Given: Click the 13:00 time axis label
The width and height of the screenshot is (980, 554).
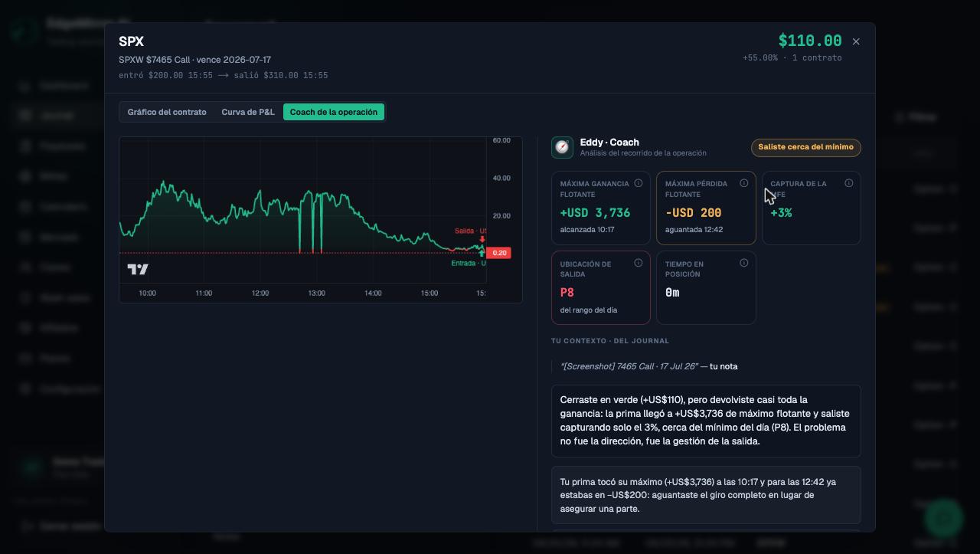Looking at the screenshot, I should [x=317, y=293].
